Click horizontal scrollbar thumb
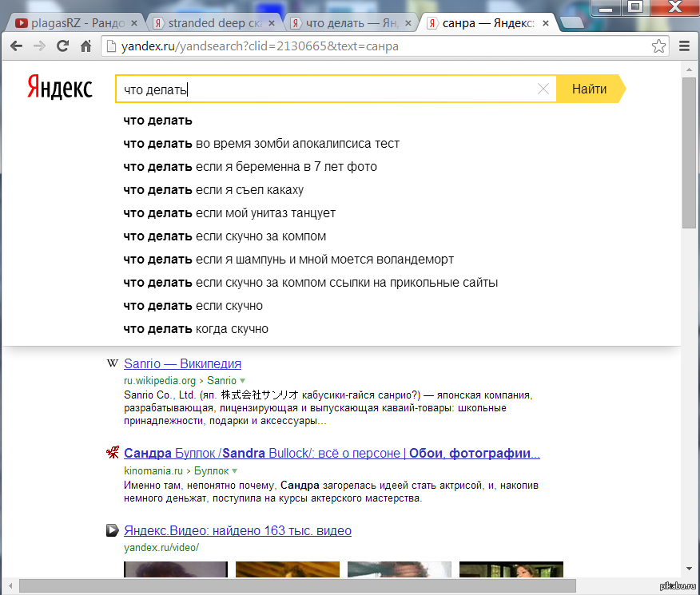Screen dimensions: 700x595 pyautogui.click(x=297, y=585)
